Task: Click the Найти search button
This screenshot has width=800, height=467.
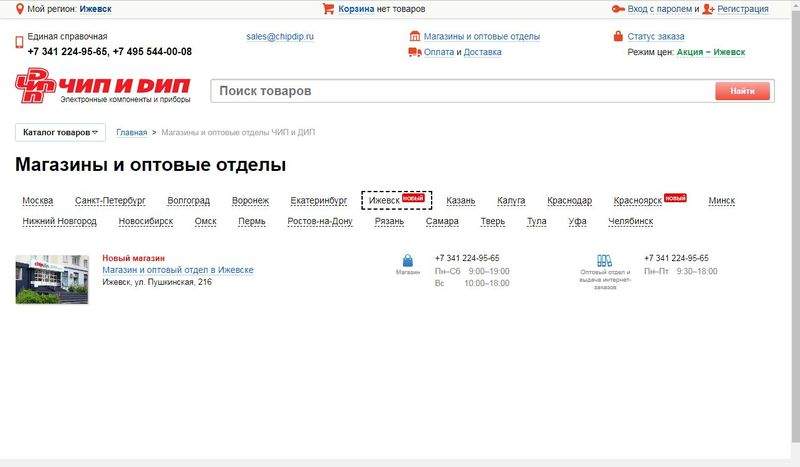Action: pyautogui.click(x=742, y=91)
